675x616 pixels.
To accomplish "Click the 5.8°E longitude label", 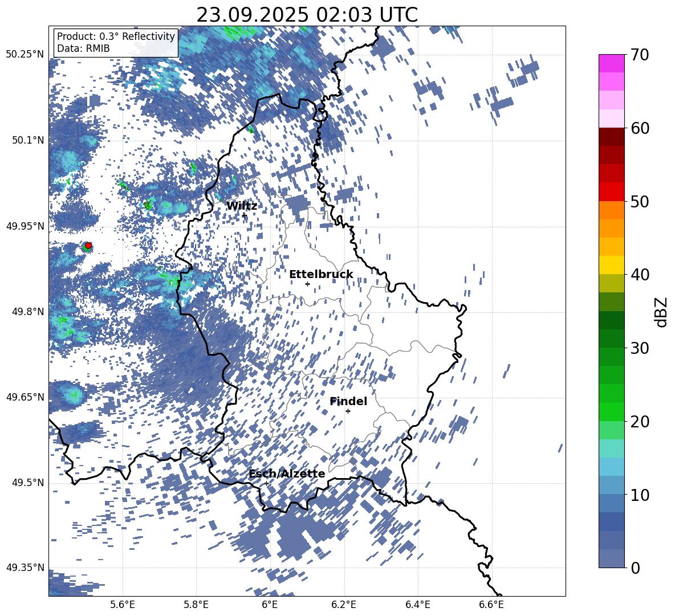I will [196, 605].
